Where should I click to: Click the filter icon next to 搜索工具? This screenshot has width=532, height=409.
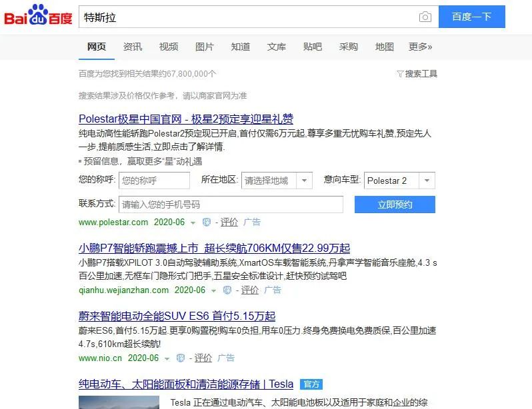tap(400, 73)
